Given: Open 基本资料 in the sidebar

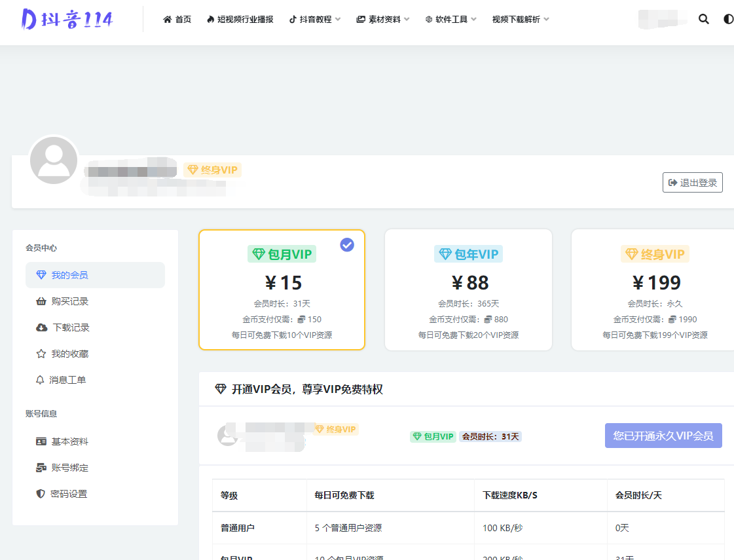Looking at the screenshot, I should point(95,441).
